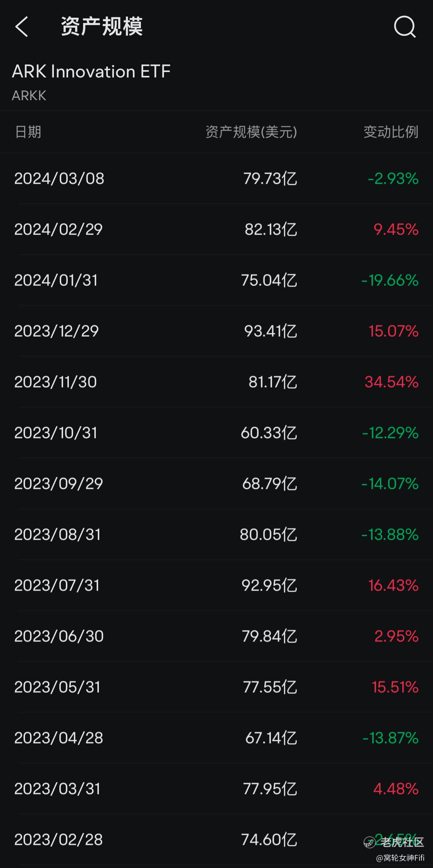Click the ARK Innovation ETF title
Image resolution: width=433 pixels, height=868 pixels.
91,71
